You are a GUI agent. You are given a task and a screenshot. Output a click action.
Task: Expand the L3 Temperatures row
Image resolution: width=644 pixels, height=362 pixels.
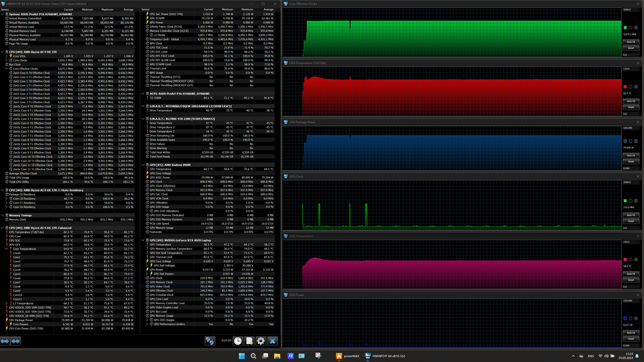point(7,303)
